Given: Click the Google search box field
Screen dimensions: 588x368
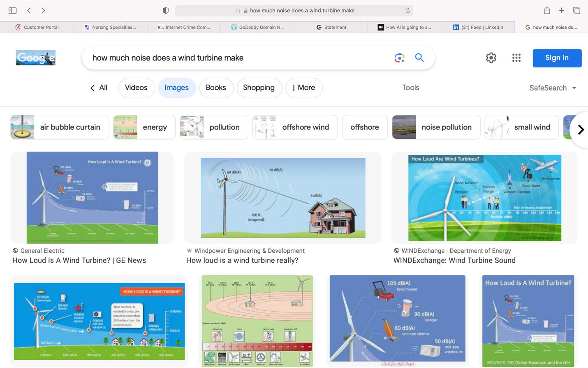Looking at the screenshot, I should [258, 58].
